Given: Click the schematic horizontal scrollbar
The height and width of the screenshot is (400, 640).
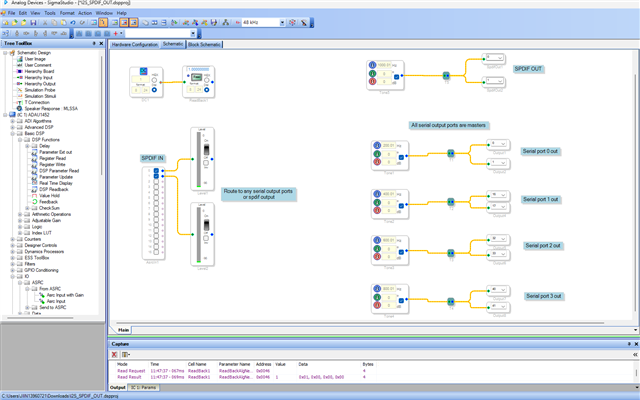Looking at the screenshot, I should click(x=359, y=323).
